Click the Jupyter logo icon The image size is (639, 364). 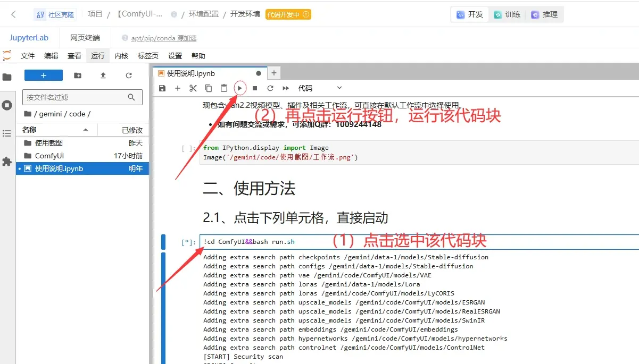click(x=7, y=55)
